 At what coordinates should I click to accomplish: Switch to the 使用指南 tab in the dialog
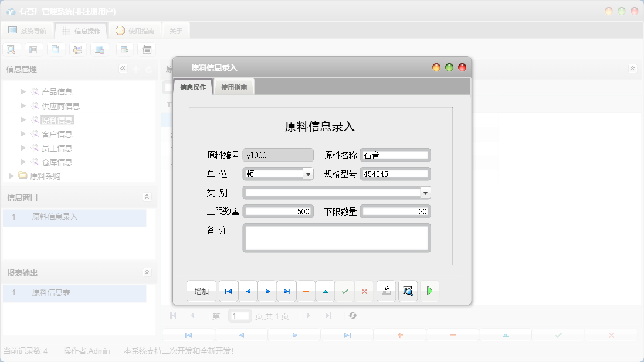(x=233, y=86)
